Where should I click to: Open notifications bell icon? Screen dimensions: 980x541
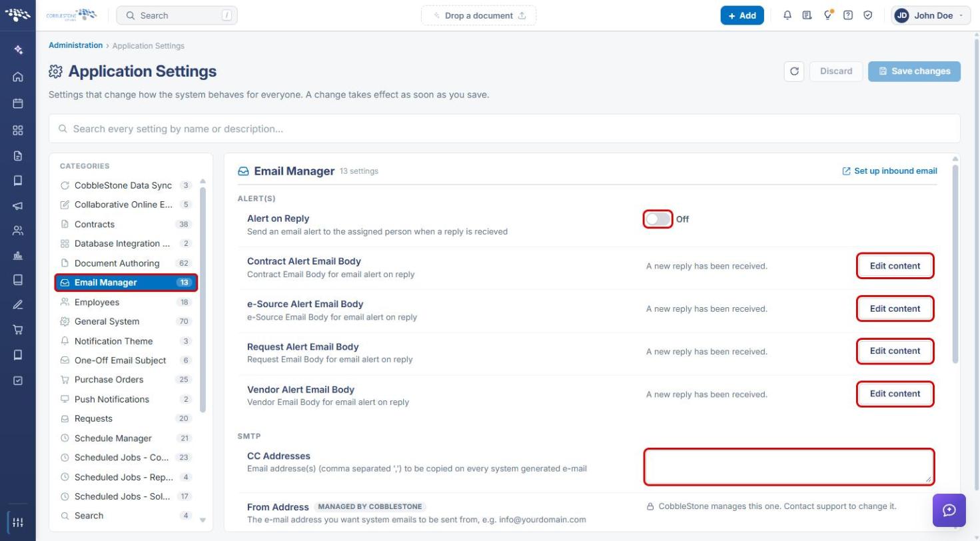(787, 15)
